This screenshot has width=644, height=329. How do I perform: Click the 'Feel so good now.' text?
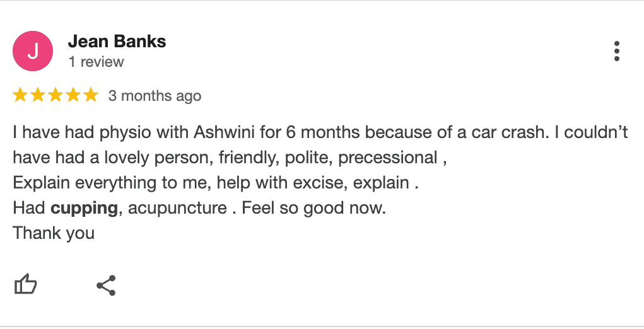click(x=313, y=208)
